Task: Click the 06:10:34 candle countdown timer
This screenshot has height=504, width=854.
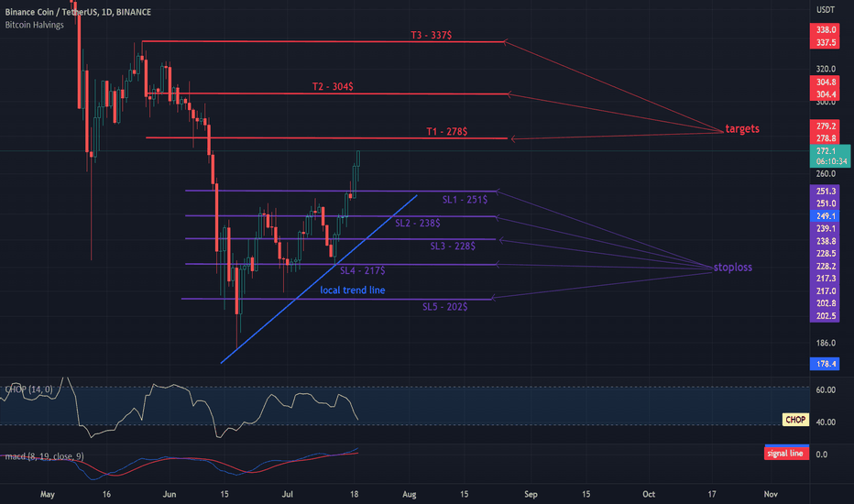Action: click(831, 162)
